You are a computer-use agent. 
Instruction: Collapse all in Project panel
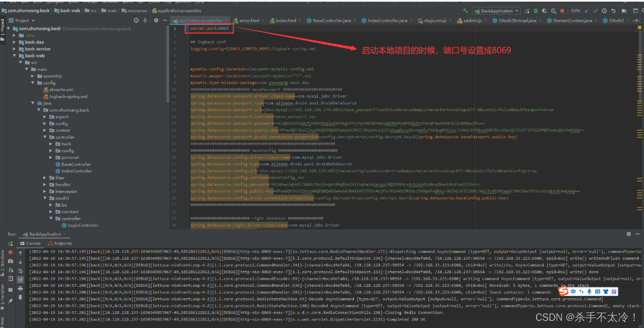coord(145,20)
